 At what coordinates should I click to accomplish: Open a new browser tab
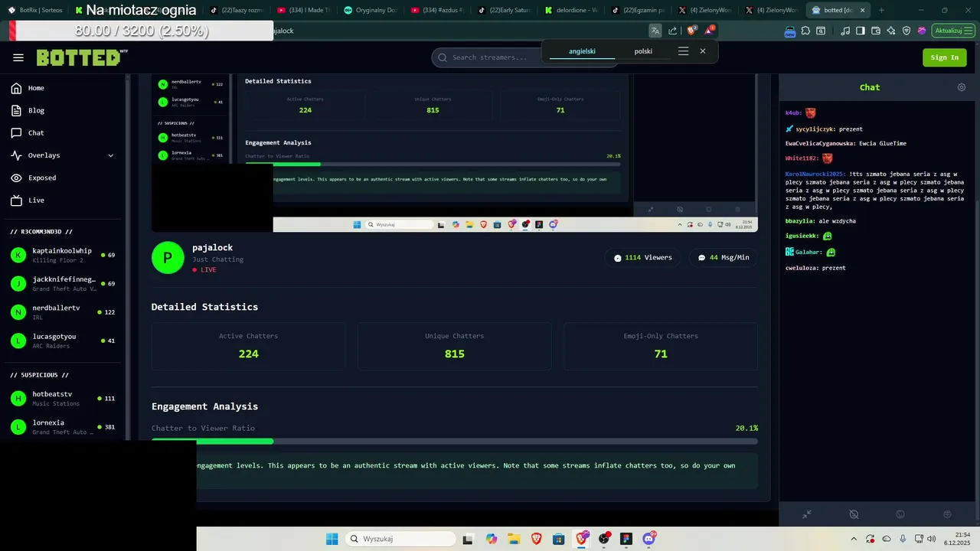pyautogui.click(x=881, y=10)
